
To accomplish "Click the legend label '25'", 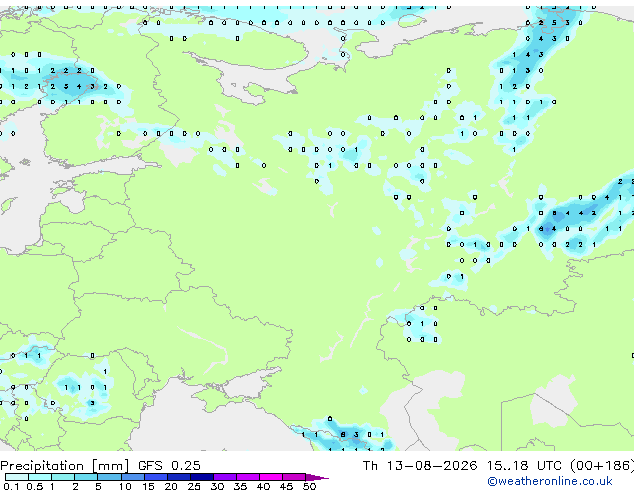I will click(194, 486).
